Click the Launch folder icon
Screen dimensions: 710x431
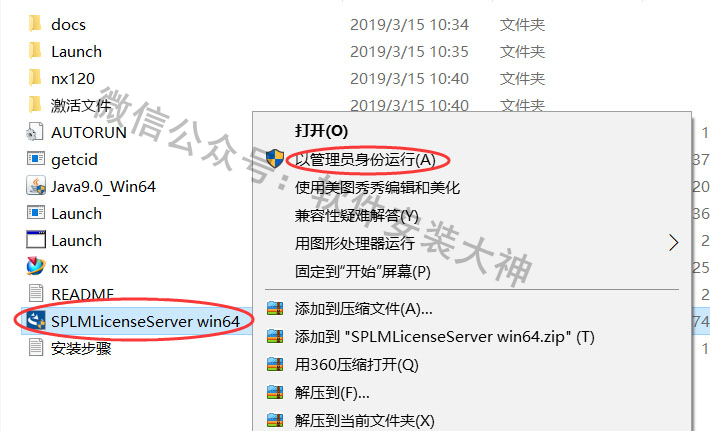35,51
